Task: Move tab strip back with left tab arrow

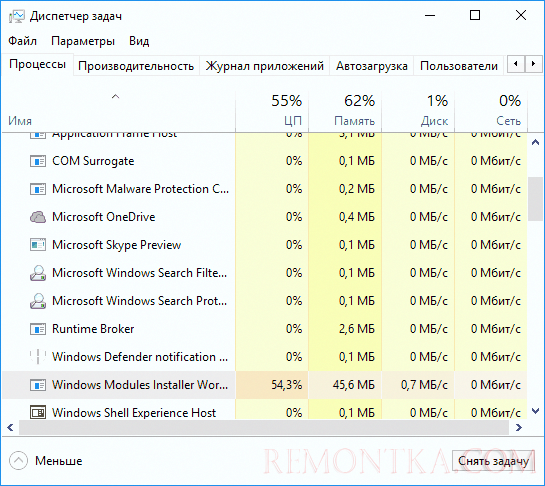Action: coord(516,64)
